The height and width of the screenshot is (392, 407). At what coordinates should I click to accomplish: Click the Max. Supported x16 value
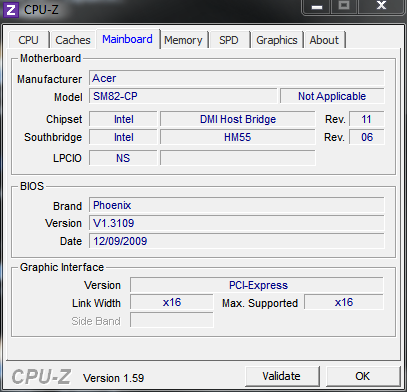pyautogui.click(x=344, y=302)
